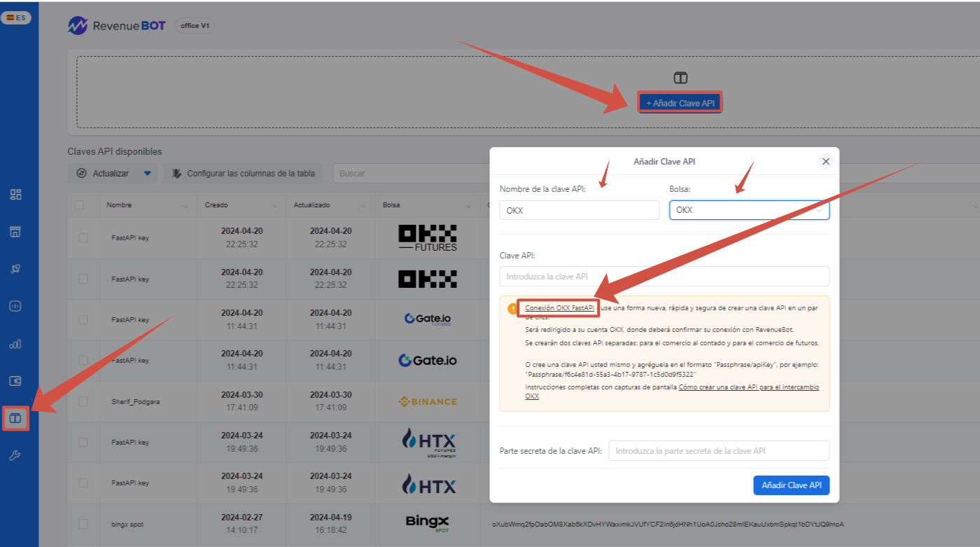Click the orange warning icon in info box
Screen dimensions: 980x547
tap(513, 308)
